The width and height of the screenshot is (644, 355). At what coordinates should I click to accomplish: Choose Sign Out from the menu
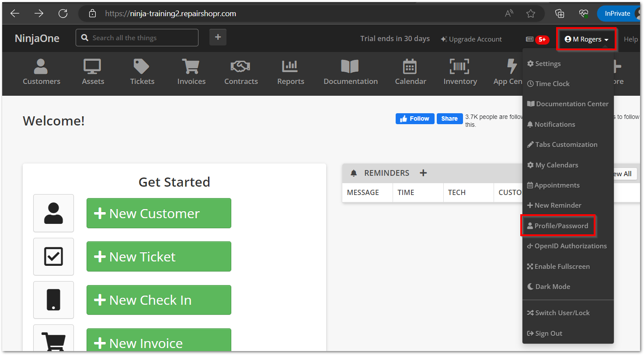click(548, 334)
